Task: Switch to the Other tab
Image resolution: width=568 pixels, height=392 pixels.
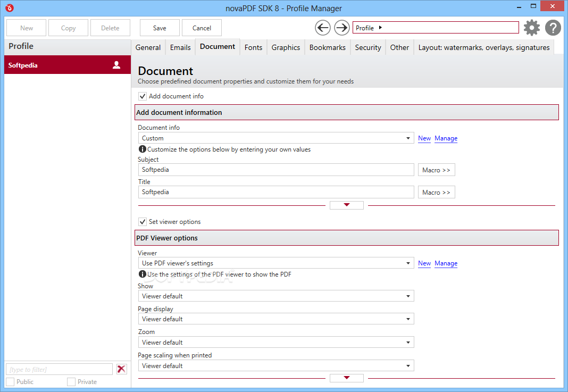Action: (x=399, y=47)
